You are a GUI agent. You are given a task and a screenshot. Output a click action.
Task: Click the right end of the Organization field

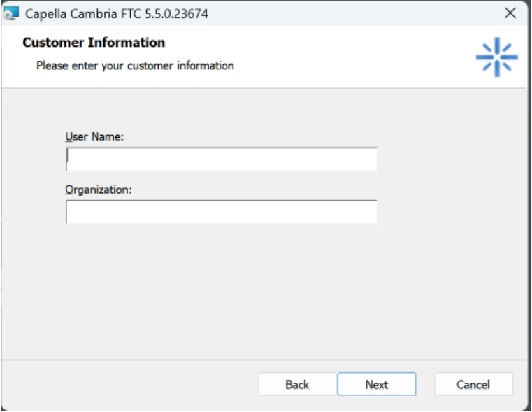point(371,212)
